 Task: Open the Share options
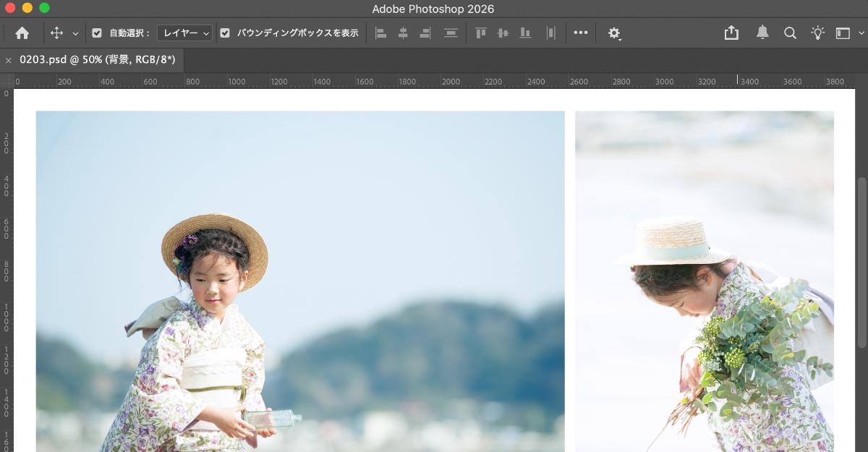[x=731, y=33]
